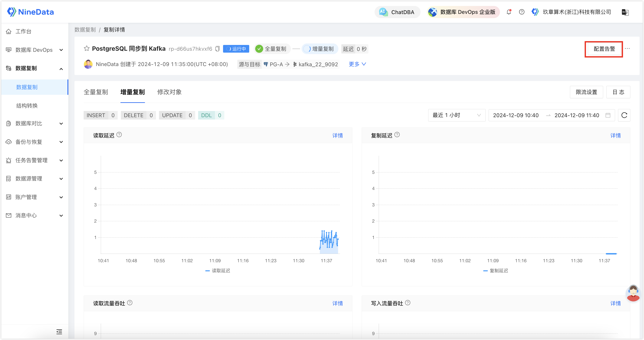Switch to 增量复制 tab
This screenshot has width=644, height=340.
click(133, 92)
